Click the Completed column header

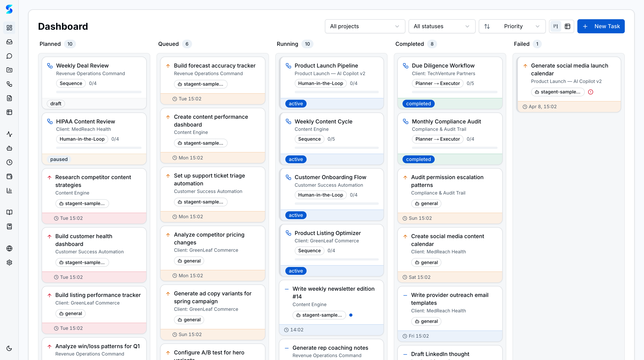409,44
